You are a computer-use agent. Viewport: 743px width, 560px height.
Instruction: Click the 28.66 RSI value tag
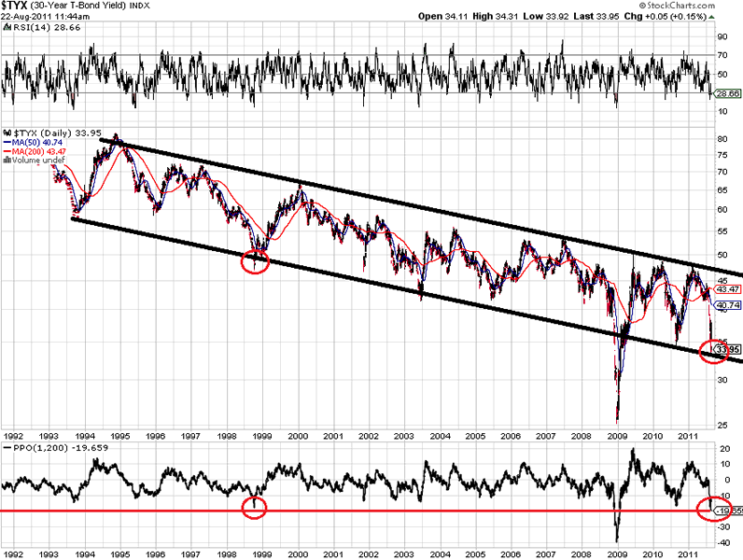727,93
